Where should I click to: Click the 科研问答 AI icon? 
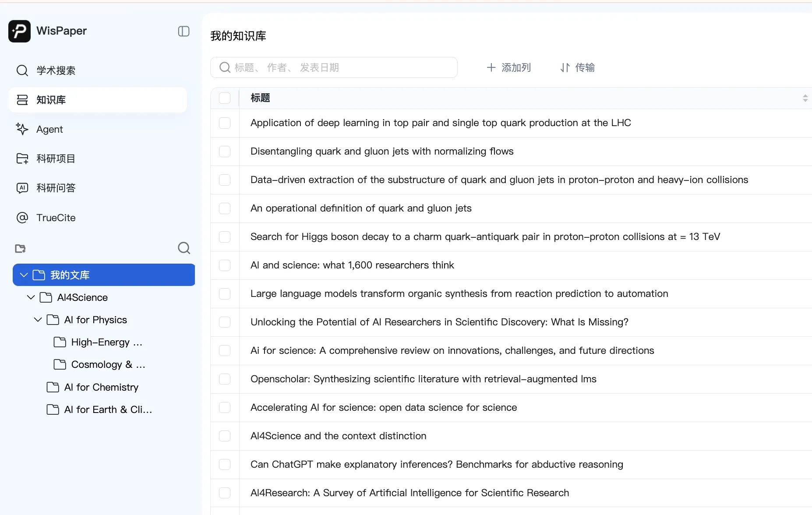tap(22, 188)
